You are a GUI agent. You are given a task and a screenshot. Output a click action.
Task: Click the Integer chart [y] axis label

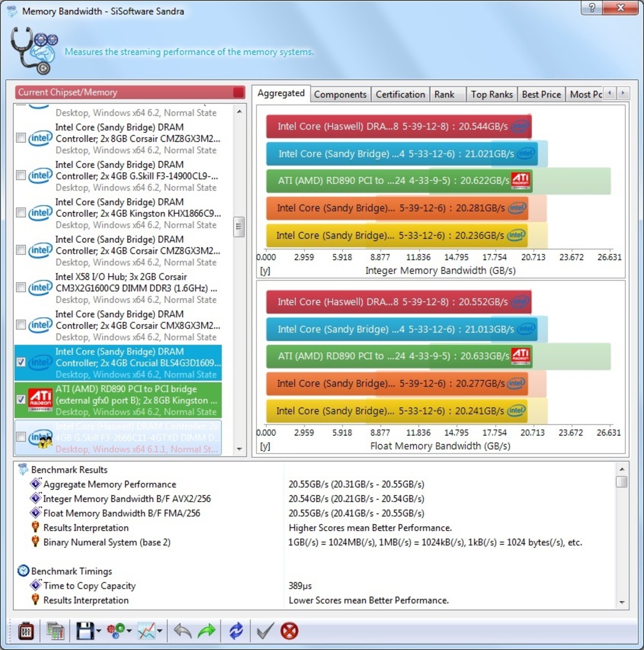point(265,271)
